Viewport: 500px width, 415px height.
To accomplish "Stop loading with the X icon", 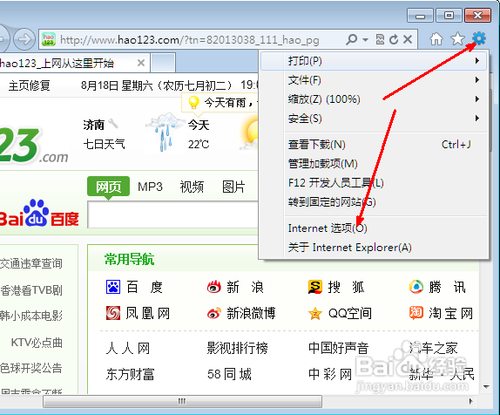I will point(407,39).
